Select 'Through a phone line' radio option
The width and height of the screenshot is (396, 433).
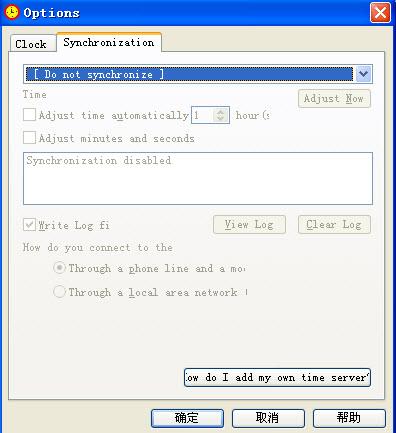click(x=59, y=268)
